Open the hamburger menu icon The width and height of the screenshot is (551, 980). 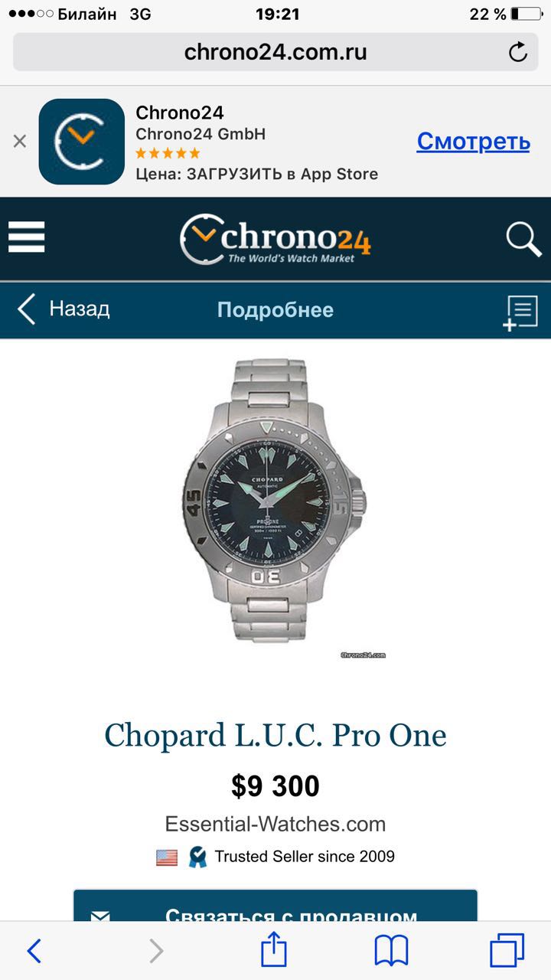(27, 237)
